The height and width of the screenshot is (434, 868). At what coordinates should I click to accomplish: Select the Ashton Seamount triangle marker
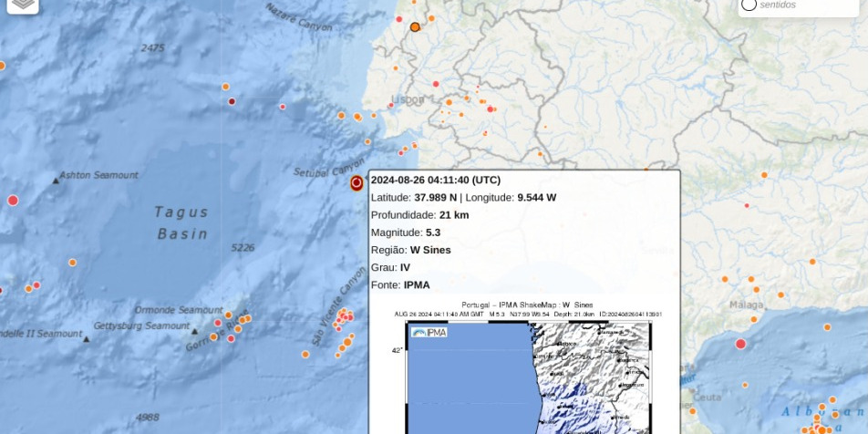(x=56, y=181)
